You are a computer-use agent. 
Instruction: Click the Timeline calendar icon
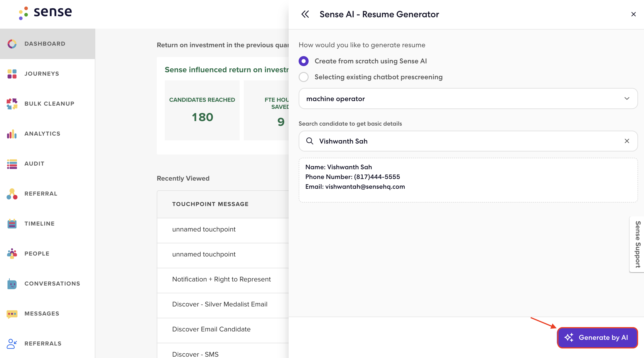coord(12,224)
